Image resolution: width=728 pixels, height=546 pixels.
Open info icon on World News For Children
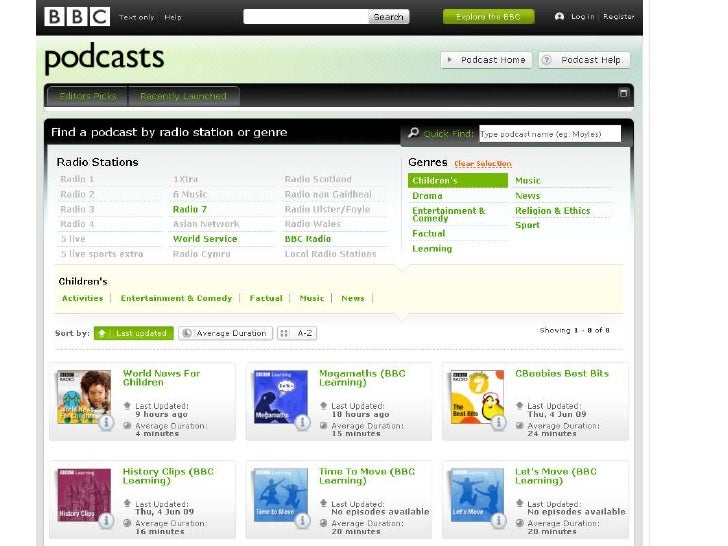click(106, 422)
